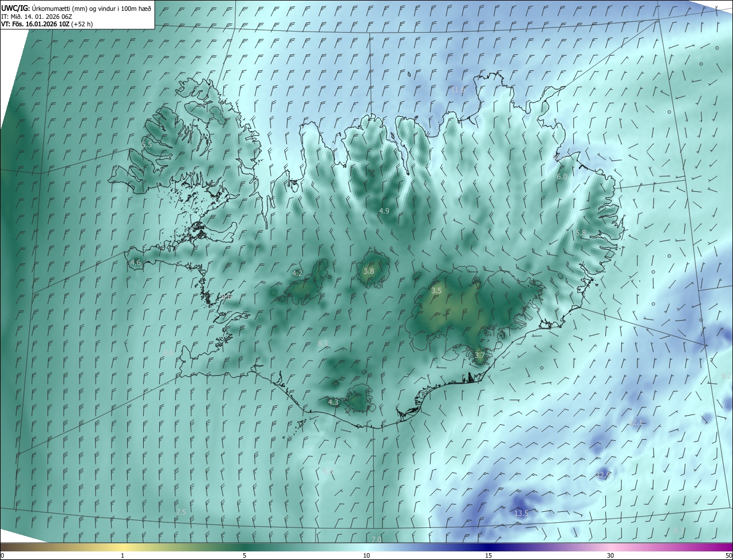Click the legend tick label 1
733x560 pixels.
[123, 555]
